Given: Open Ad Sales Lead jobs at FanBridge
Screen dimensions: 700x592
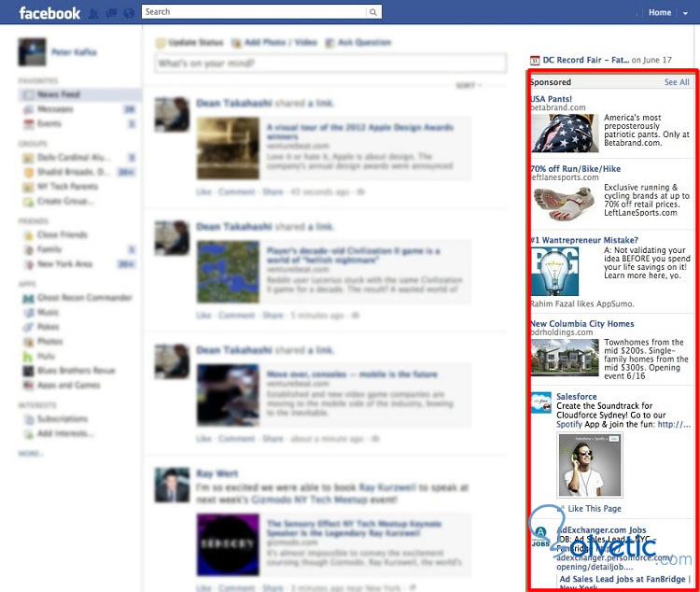Looking at the screenshot, I should click(623, 579).
